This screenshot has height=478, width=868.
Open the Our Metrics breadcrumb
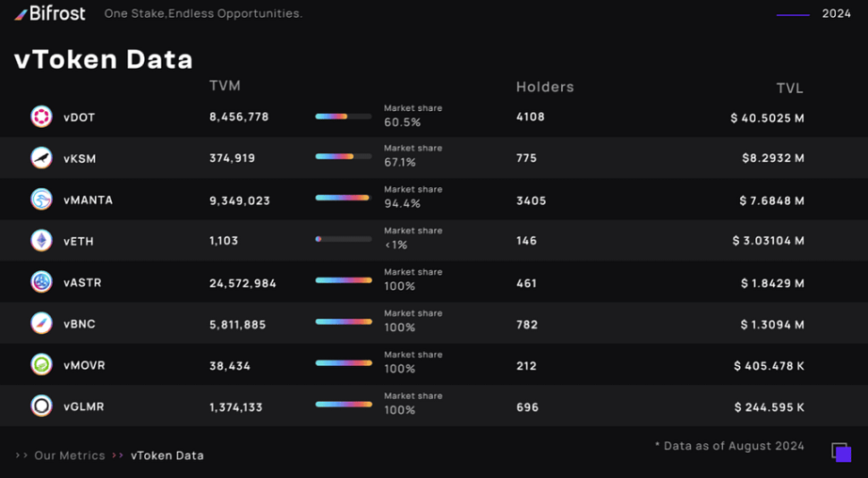[70, 455]
